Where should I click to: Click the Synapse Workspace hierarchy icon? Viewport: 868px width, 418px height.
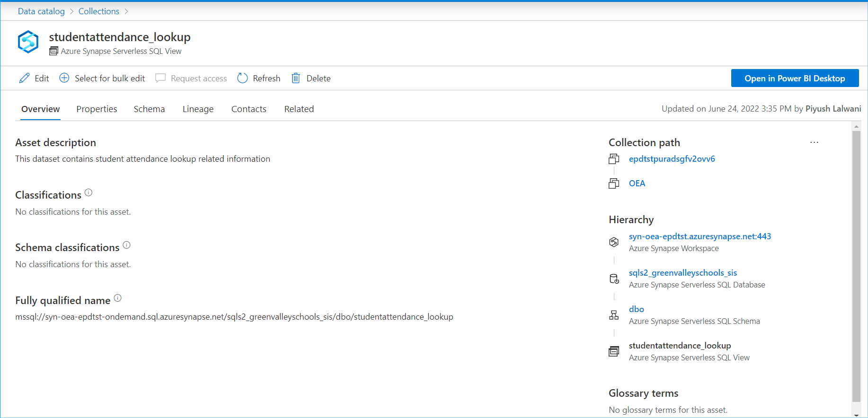coord(614,242)
